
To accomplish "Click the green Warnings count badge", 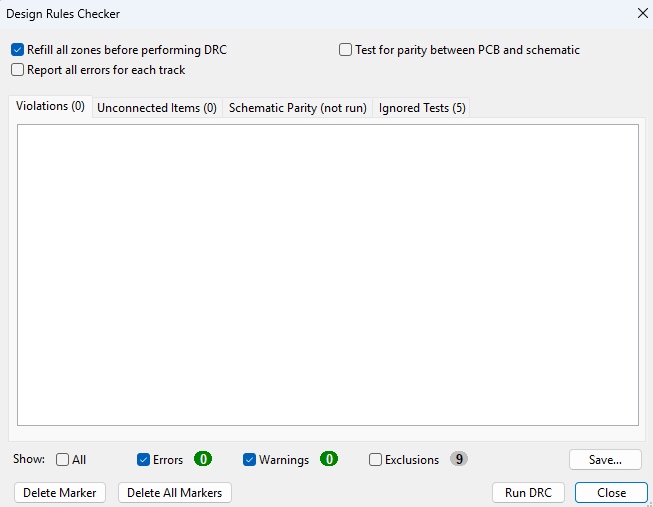I will pos(328,459).
